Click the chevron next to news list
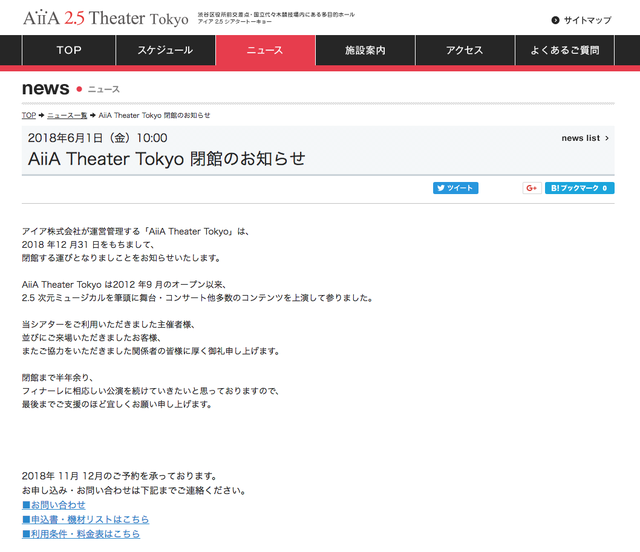 tap(607, 138)
